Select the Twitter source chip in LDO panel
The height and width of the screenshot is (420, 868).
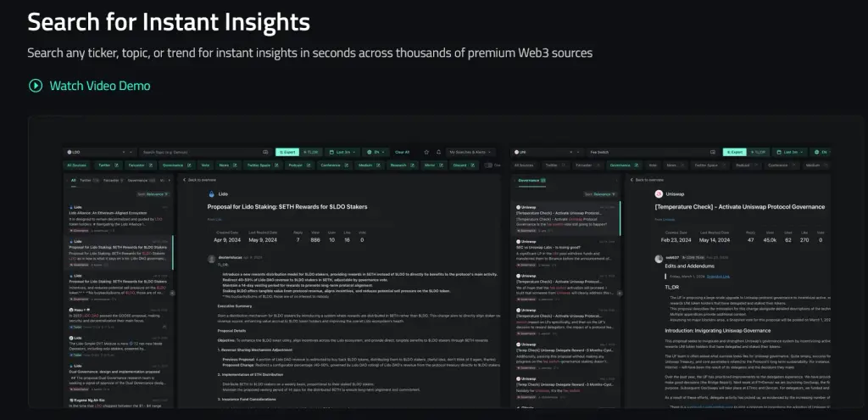(x=108, y=165)
